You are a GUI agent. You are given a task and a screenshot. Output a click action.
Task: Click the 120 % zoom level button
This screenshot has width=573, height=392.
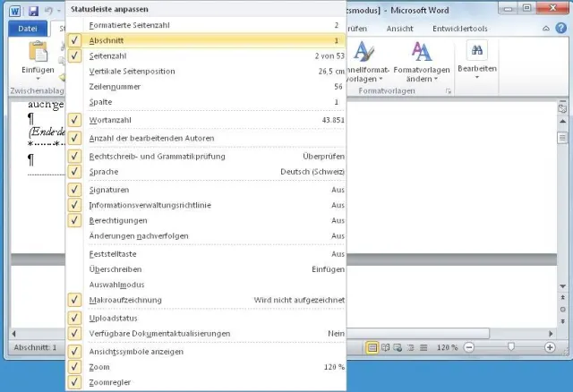point(448,347)
